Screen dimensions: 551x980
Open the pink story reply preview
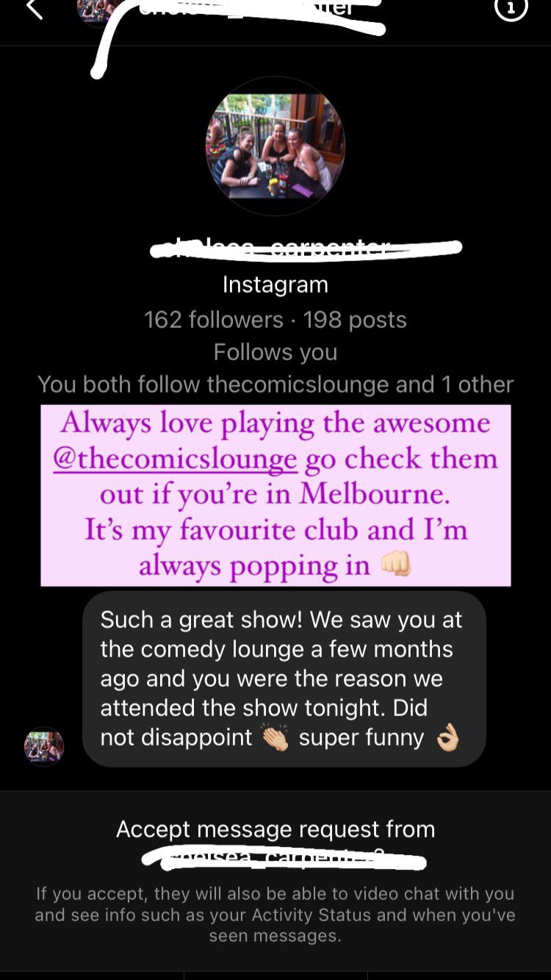pos(275,495)
